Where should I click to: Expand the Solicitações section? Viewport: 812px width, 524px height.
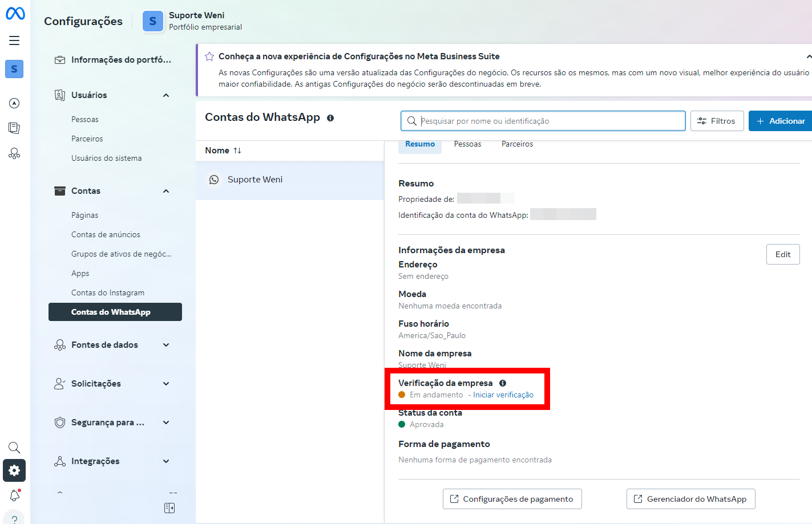point(165,383)
